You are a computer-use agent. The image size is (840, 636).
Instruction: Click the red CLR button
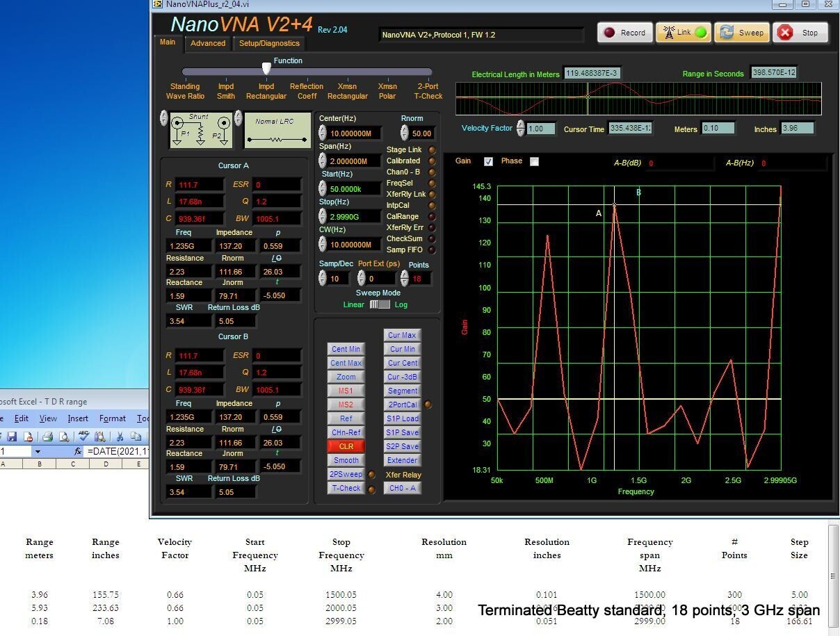346,446
